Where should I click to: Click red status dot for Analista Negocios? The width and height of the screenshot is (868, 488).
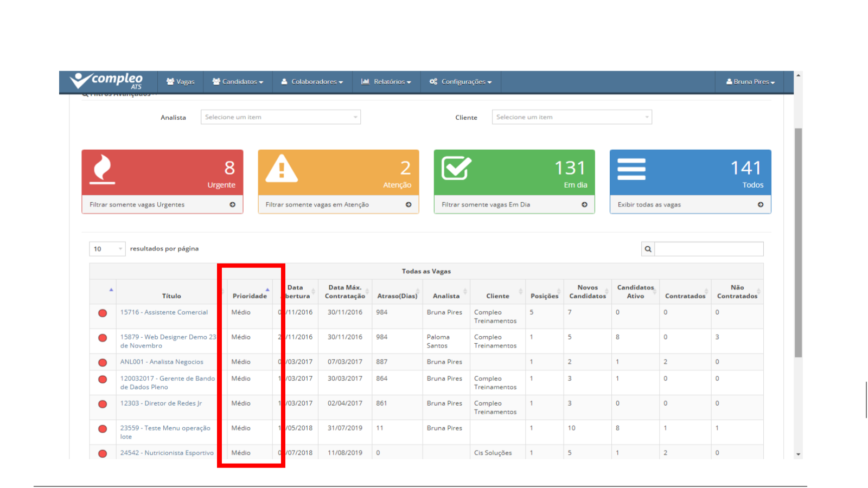coord(103,363)
